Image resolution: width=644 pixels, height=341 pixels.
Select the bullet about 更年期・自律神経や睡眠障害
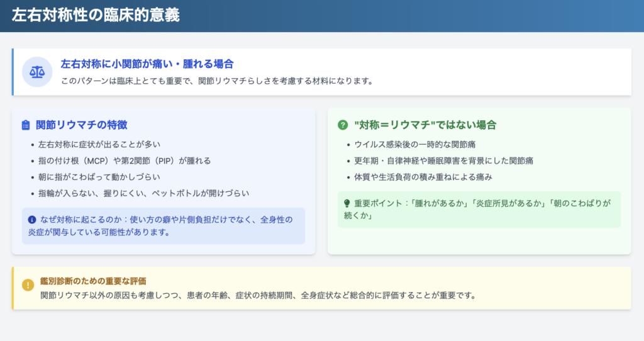(x=443, y=160)
